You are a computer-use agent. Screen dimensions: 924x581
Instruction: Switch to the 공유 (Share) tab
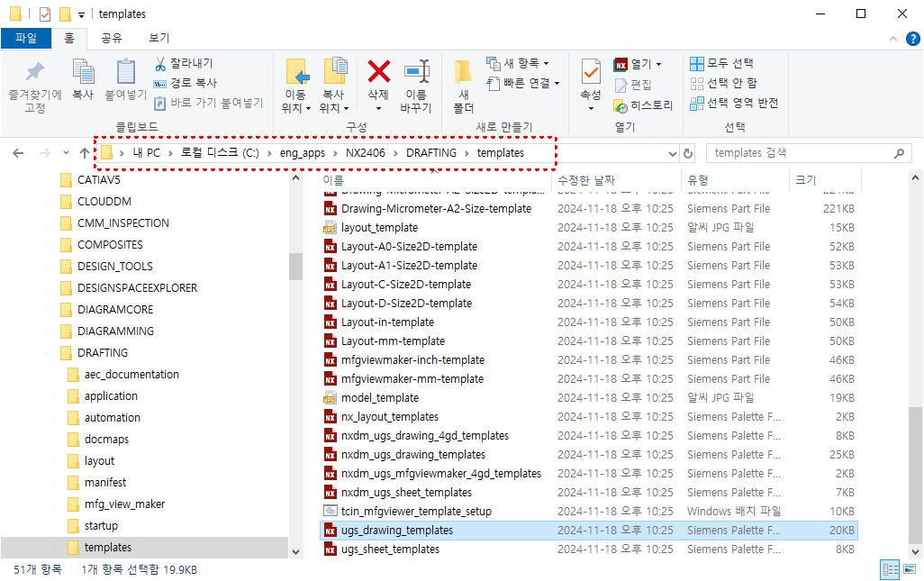point(112,39)
